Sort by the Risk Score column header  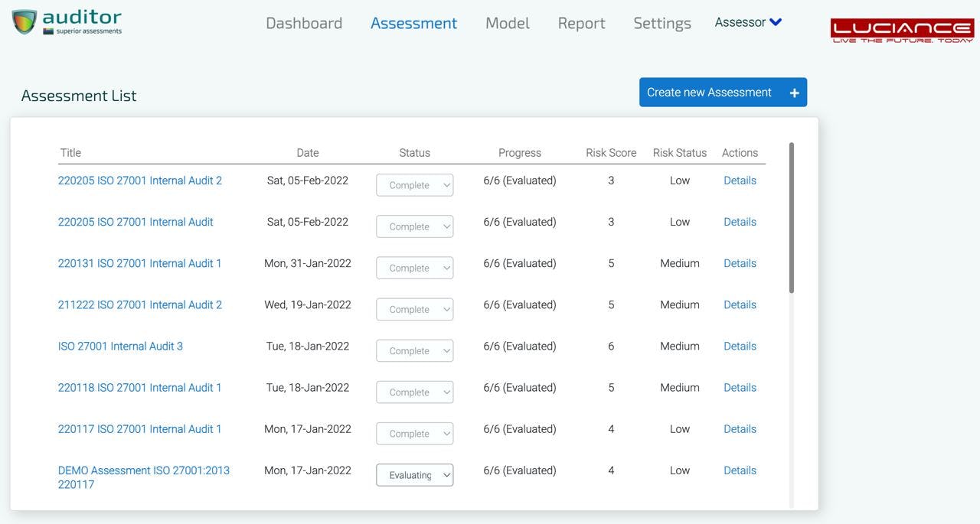point(610,152)
